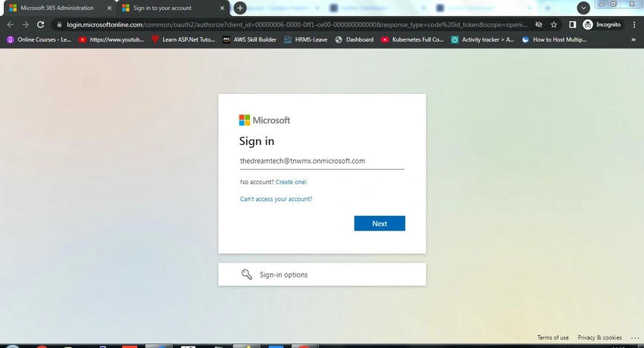Bookmark this page with the star icon
The image size is (644, 348).
tap(554, 25)
